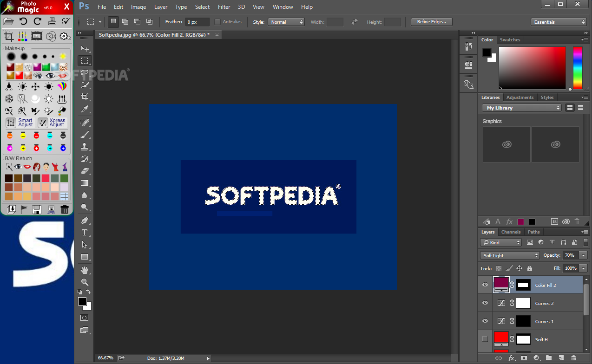Pick a hue from the color spectrum strip
Image resolution: width=592 pixels, height=364 pixels.
pyautogui.click(x=578, y=68)
